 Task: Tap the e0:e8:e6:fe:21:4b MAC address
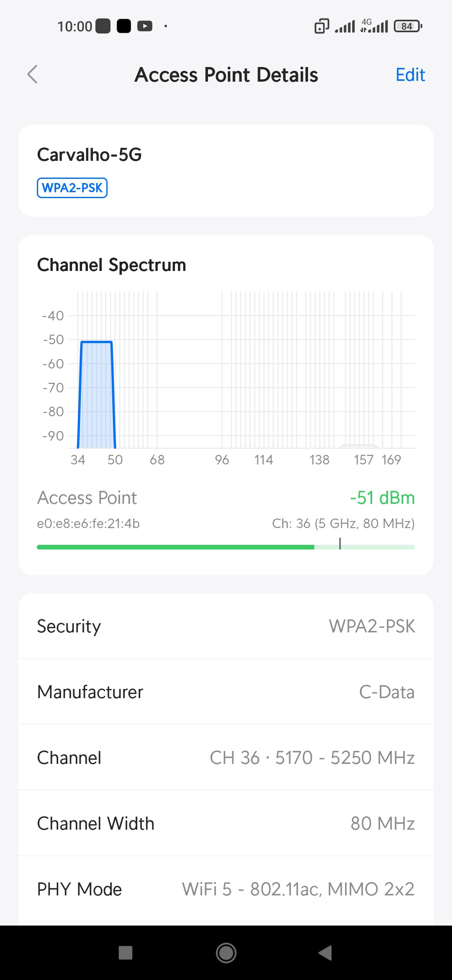pyautogui.click(x=88, y=524)
